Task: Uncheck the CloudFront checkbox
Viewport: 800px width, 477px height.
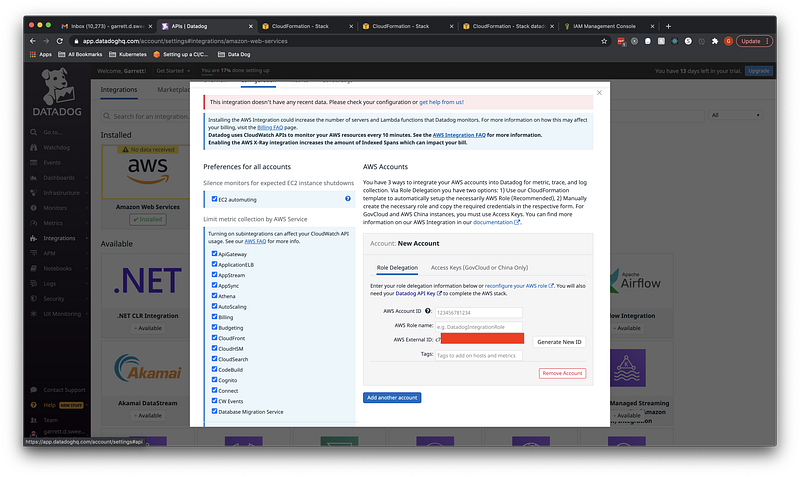Action: 214,337
